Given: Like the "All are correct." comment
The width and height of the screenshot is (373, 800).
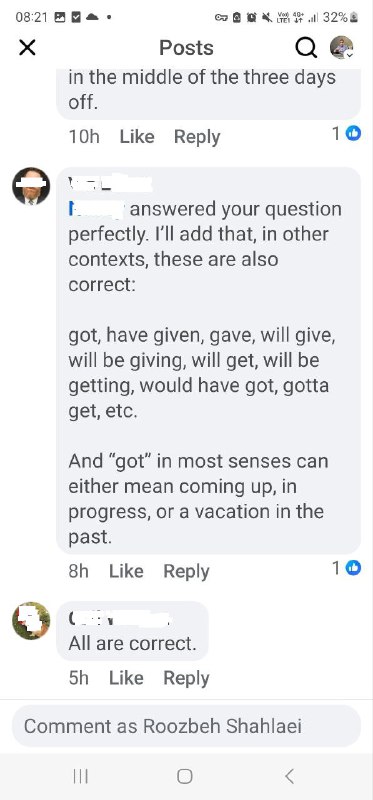Looking at the screenshot, I should [x=126, y=678].
